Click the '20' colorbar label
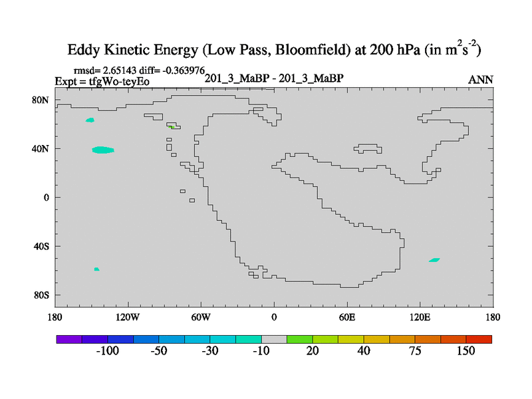Viewport: 532px width, 399px height. (x=313, y=351)
